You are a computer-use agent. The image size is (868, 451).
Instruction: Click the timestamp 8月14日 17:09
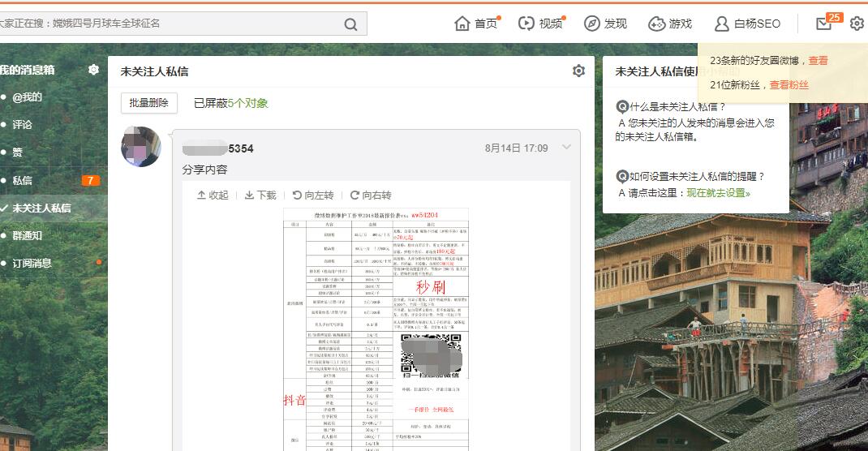point(517,148)
